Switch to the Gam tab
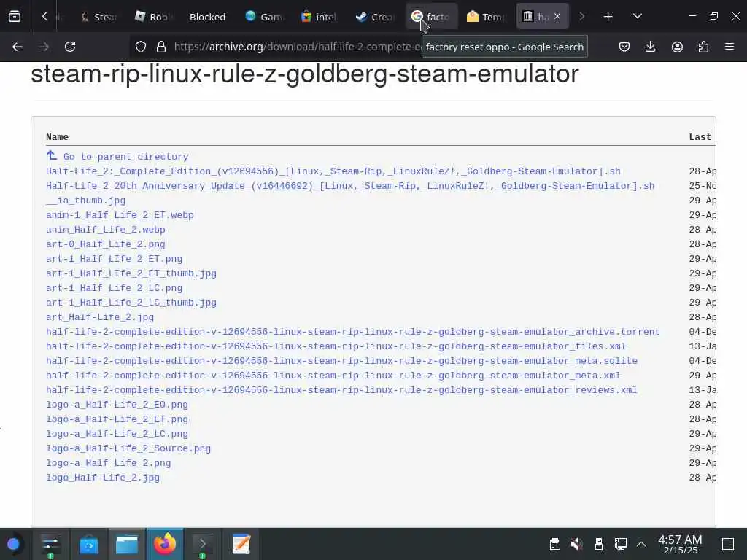 click(265, 17)
